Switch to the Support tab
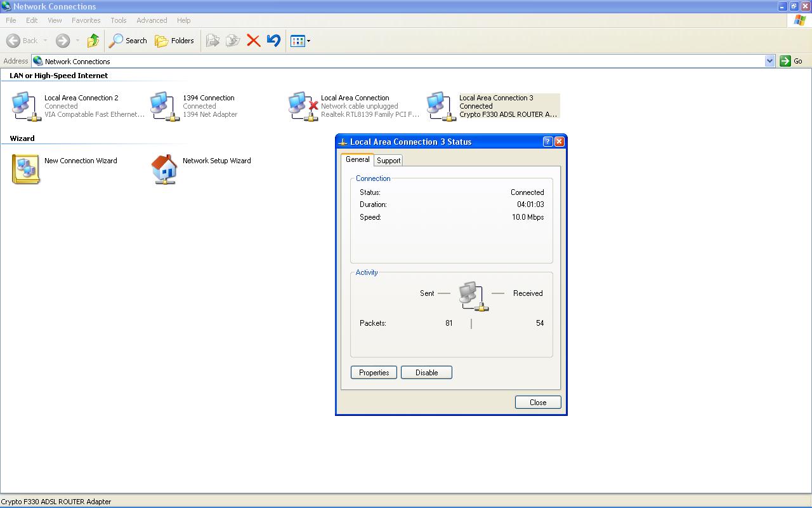The image size is (812, 508). (388, 161)
